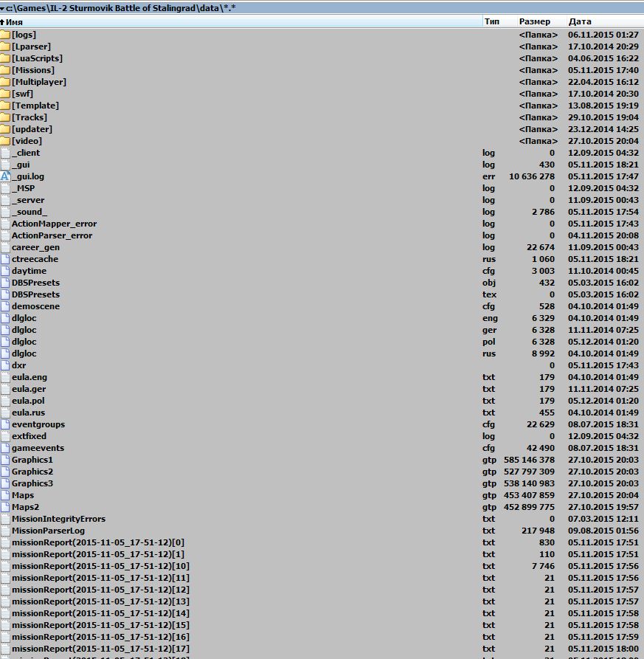This screenshot has height=659, width=644.
Task: Select missionReport(2015-11-05_17-51-12)[0] file
Action: click(98, 542)
